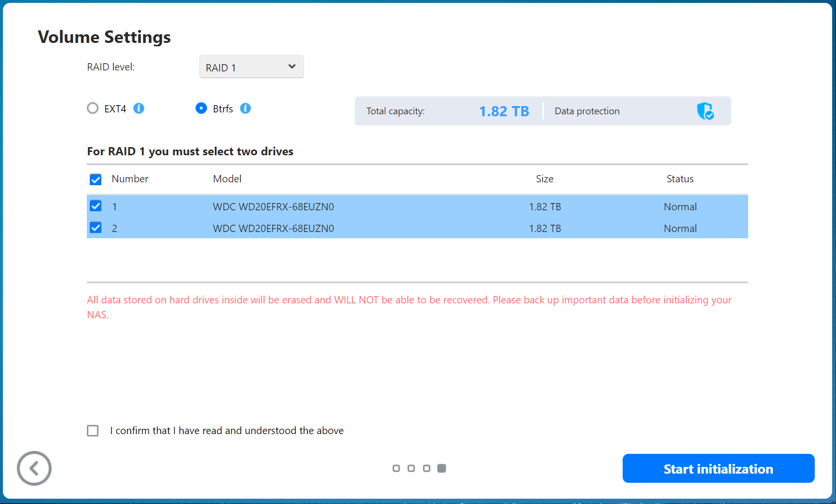Click the third wizard step indicator dot
The width and height of the screenshot is (836, 504).
point(426,468)
